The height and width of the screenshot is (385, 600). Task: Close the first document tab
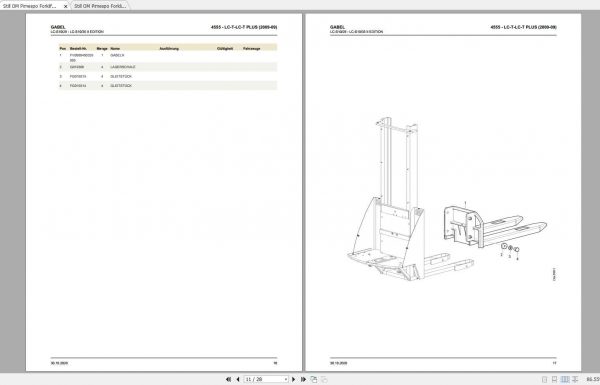[65, 7]
